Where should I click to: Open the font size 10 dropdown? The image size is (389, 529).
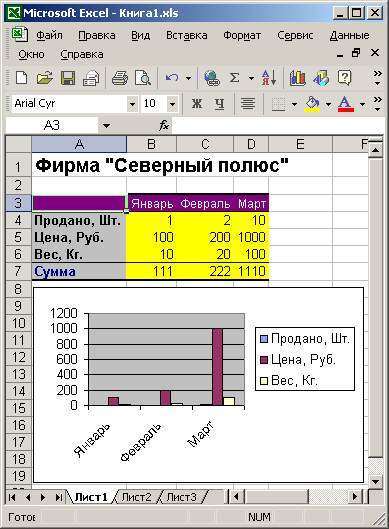172,104
